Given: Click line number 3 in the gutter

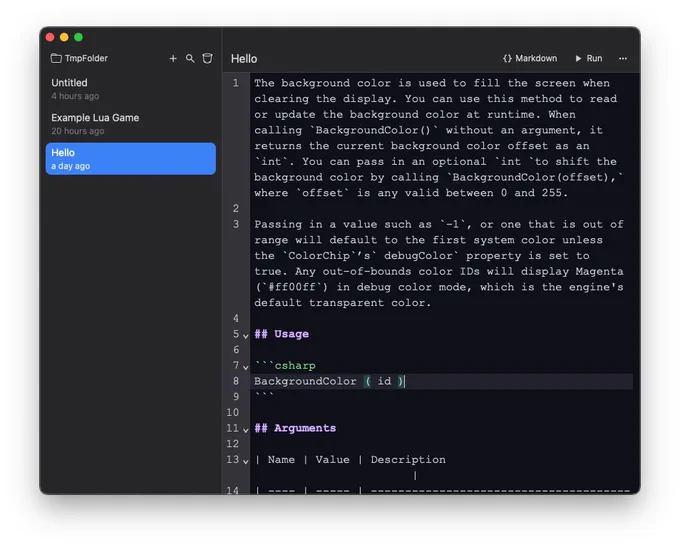Looking at the screenshot, I should pyautogui.click(x=235, y=224).
